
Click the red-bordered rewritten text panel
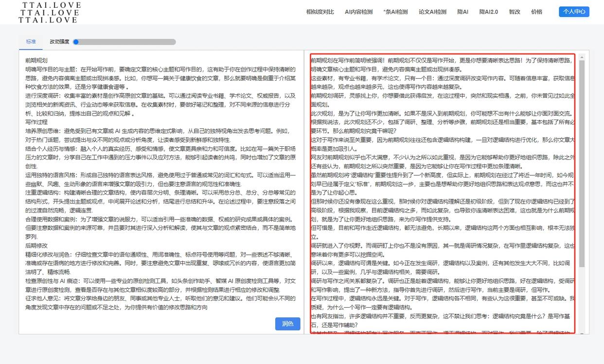[443, 194]
